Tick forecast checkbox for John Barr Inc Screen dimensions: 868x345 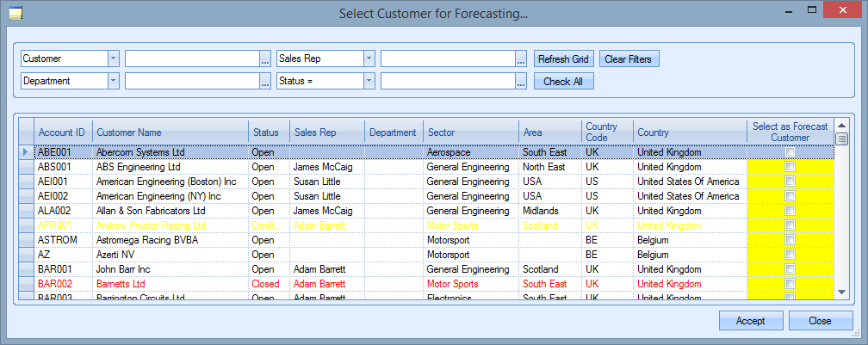pos(790,269)
